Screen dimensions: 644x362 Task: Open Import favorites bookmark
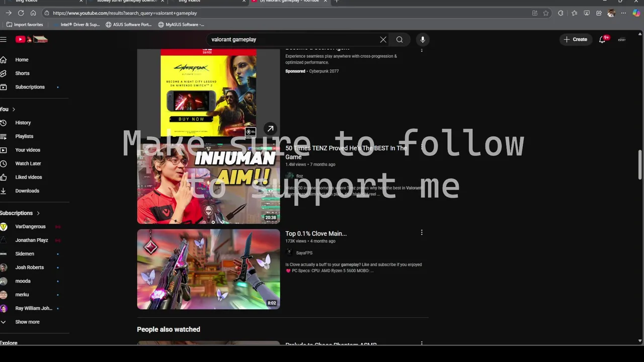click(x=25, y=25)
